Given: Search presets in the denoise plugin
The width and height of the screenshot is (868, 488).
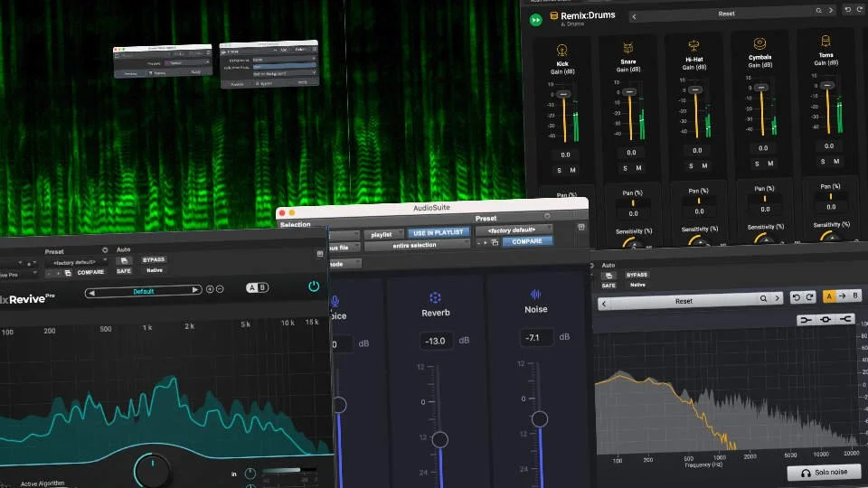Looking at the screenshot, I should (763, 299).
